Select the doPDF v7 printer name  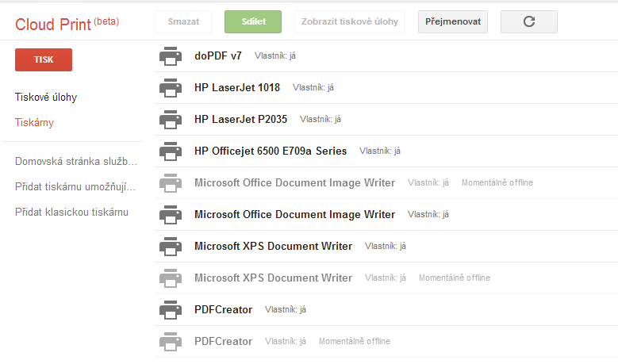(x=218, y=56)
